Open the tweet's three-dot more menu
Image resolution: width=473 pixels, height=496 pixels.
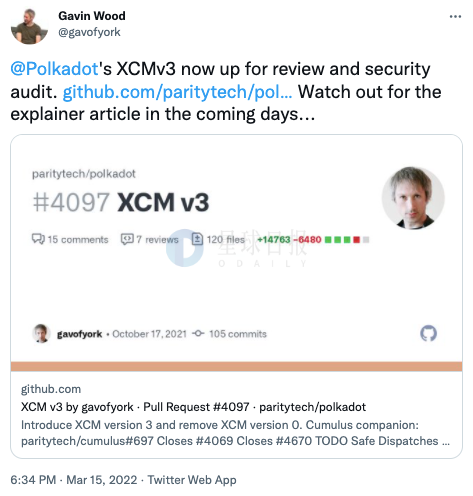(x=455, y=16)
